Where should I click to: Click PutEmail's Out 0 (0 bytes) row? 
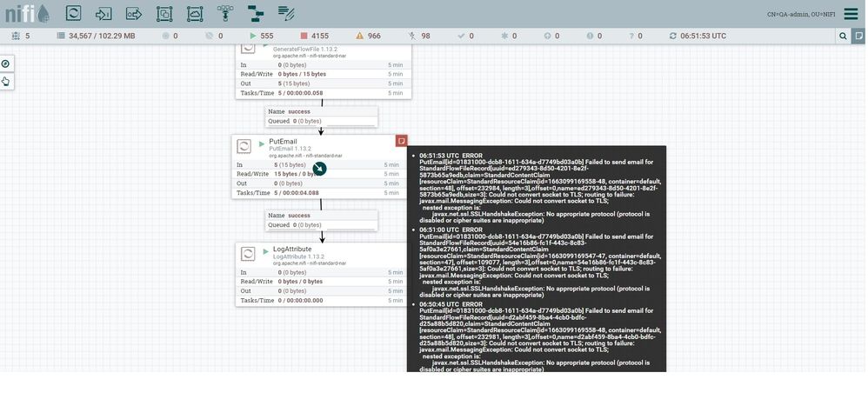[319, 183]
